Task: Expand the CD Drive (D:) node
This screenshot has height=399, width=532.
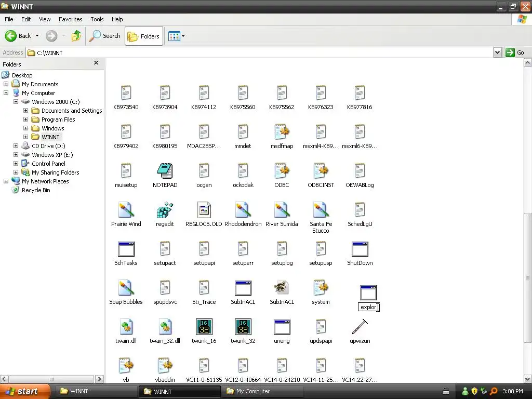Action: (16, 145)
